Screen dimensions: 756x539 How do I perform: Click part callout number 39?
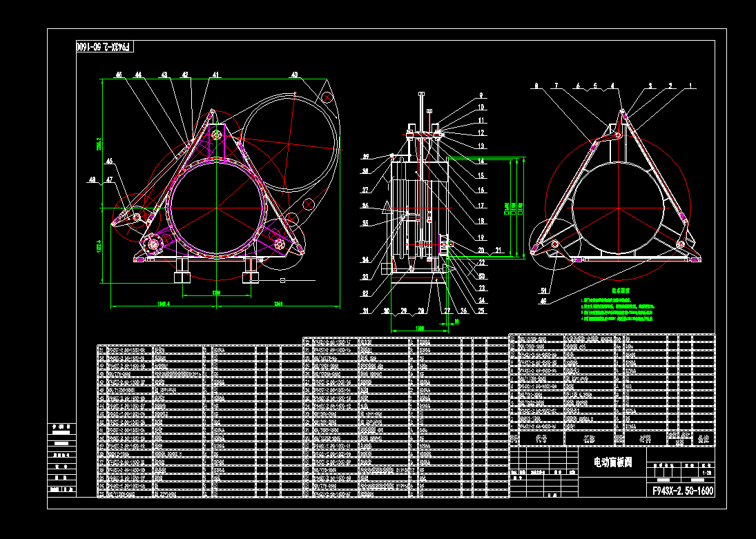(365, 157)
